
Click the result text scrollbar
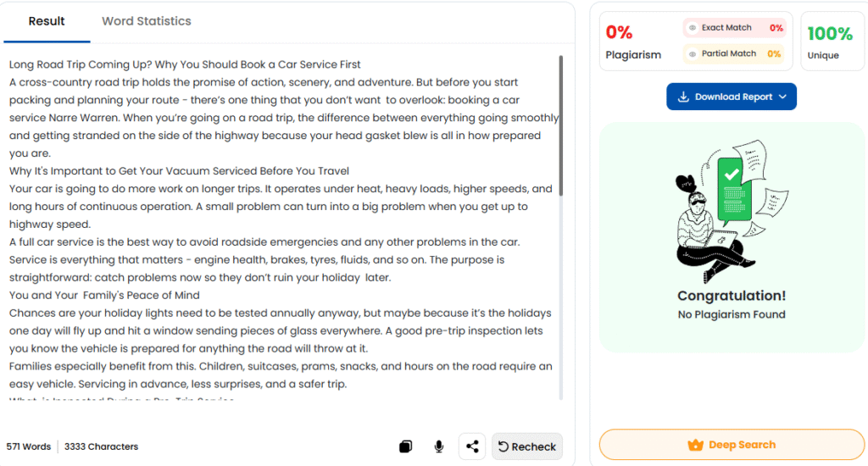point(560,127)
